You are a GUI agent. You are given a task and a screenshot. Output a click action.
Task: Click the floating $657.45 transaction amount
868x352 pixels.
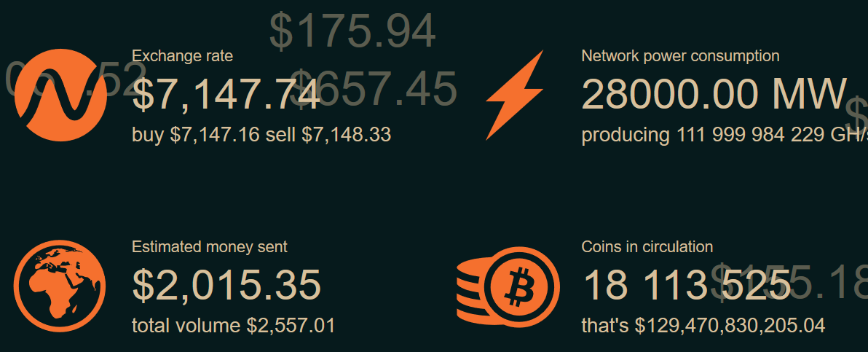point(374,89)
